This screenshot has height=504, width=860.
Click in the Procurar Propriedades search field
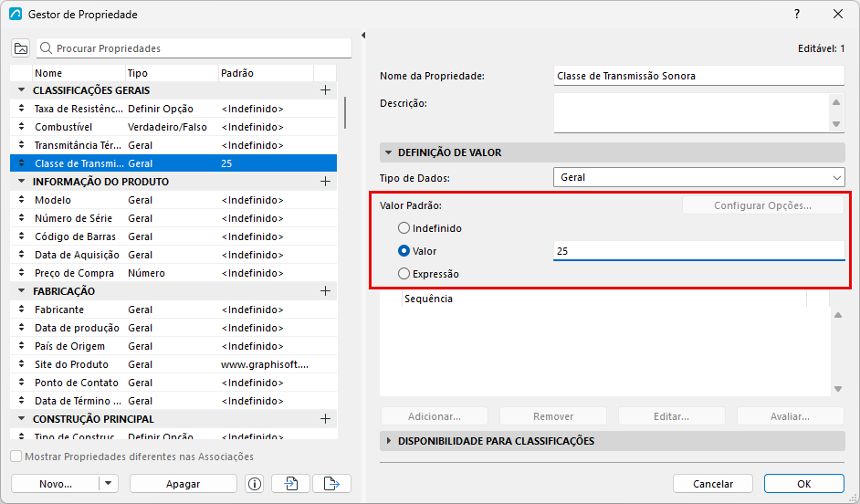point(194,48)
